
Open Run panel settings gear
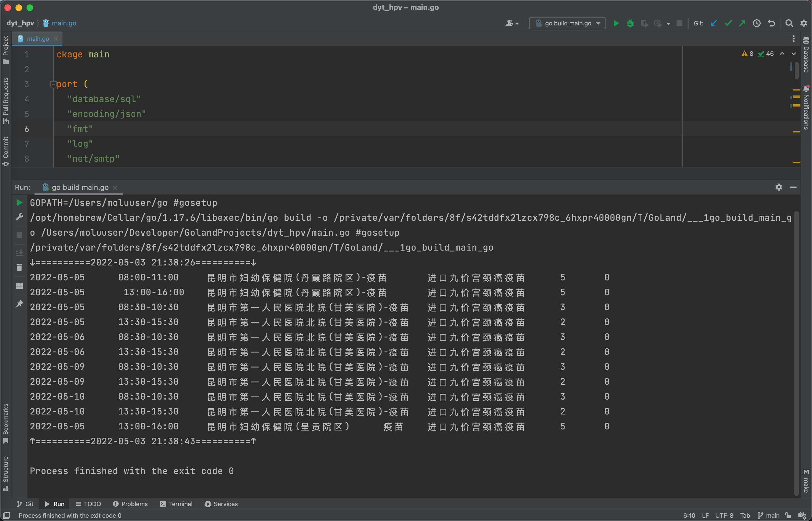779,187
